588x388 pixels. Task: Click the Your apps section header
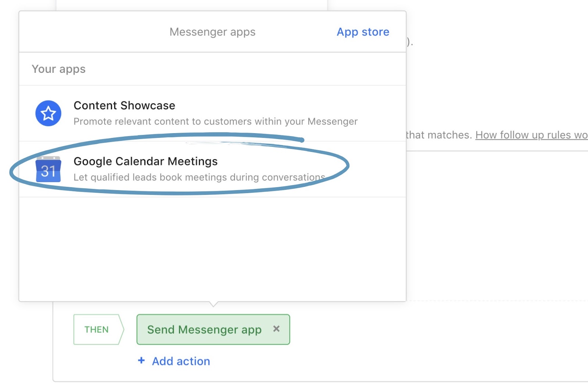[x=58, y=69]
